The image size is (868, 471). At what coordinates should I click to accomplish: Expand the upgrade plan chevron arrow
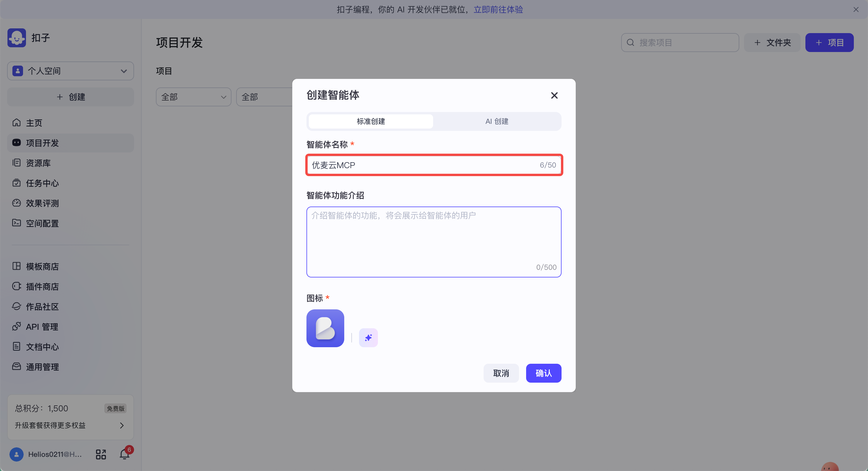point(122,425)
